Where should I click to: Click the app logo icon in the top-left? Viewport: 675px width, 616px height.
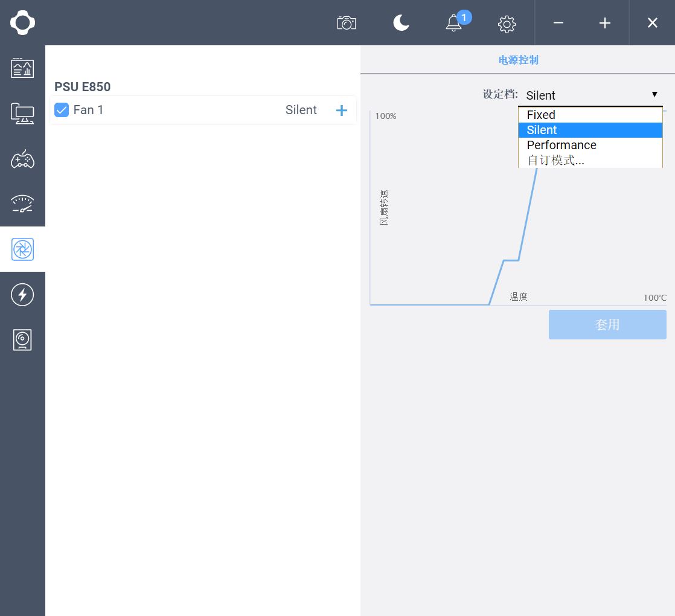pos(22,23)
